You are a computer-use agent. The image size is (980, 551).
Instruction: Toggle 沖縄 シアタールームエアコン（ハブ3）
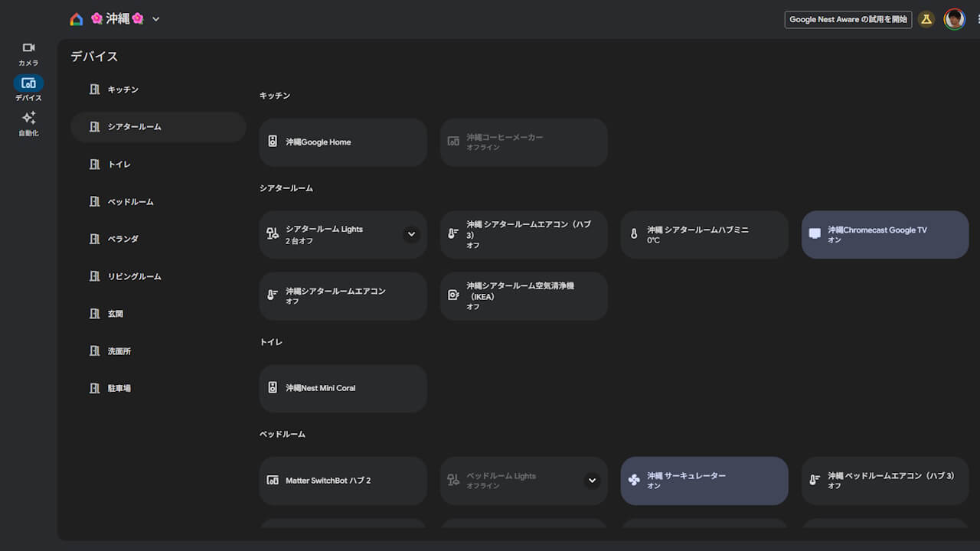coord(524,235)
